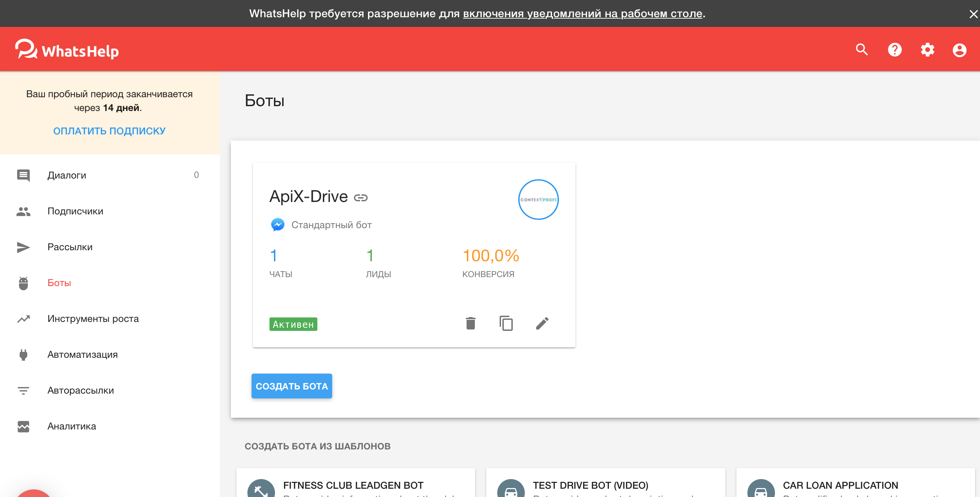980x497 pixels.
Task: Click ОПЛАТИТЬ ПОДПИСКУ link
Action: coord(109,131)
